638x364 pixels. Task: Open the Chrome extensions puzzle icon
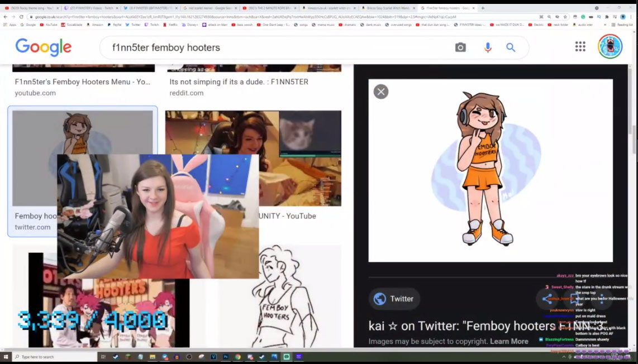(x=607, y=17)
